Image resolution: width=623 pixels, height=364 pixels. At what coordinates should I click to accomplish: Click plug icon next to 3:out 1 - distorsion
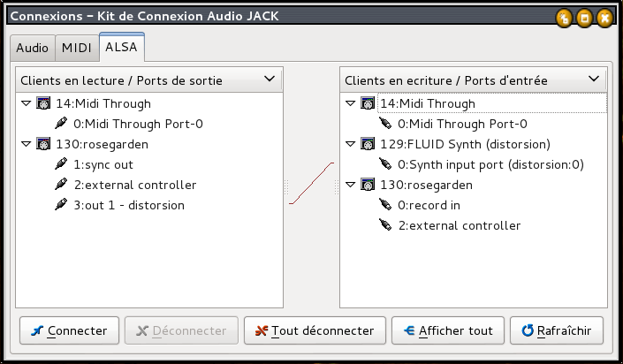tap(61, 206)
